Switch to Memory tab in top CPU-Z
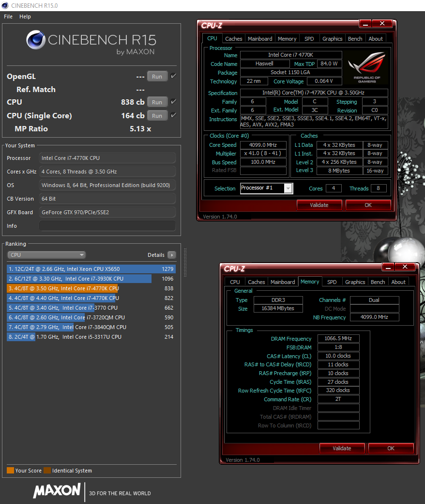The height and width of the screenshot is (504, 425). (287, 39)
